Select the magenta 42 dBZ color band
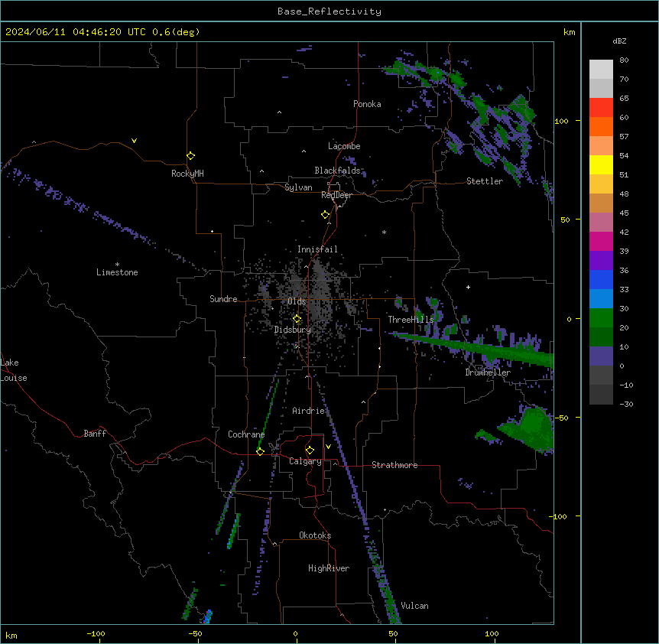 click(x=601, y=241)
